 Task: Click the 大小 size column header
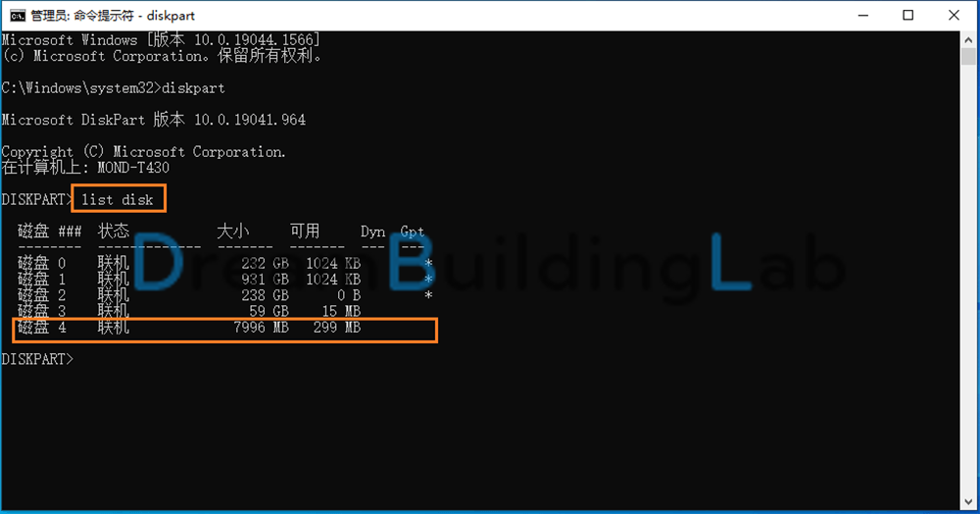[x=233, y=231]
